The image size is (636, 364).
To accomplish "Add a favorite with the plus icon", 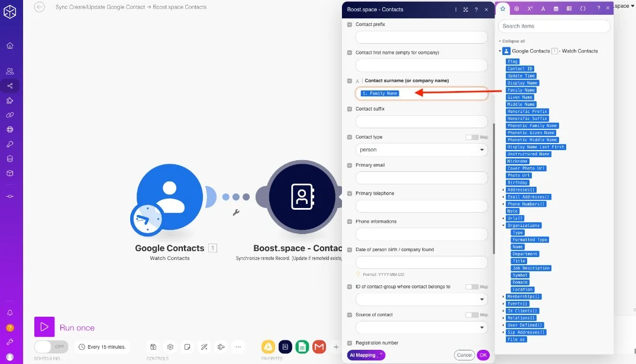I will tap(336, 347).
